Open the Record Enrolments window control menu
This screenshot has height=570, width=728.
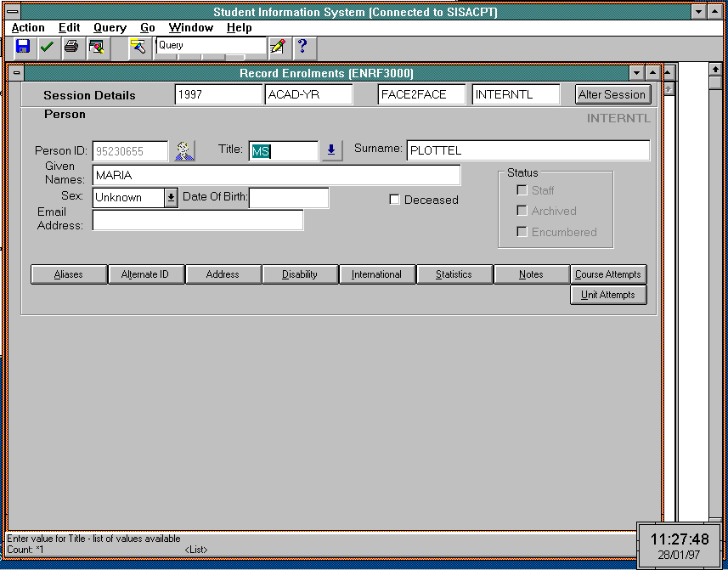[x=16, y=74]
